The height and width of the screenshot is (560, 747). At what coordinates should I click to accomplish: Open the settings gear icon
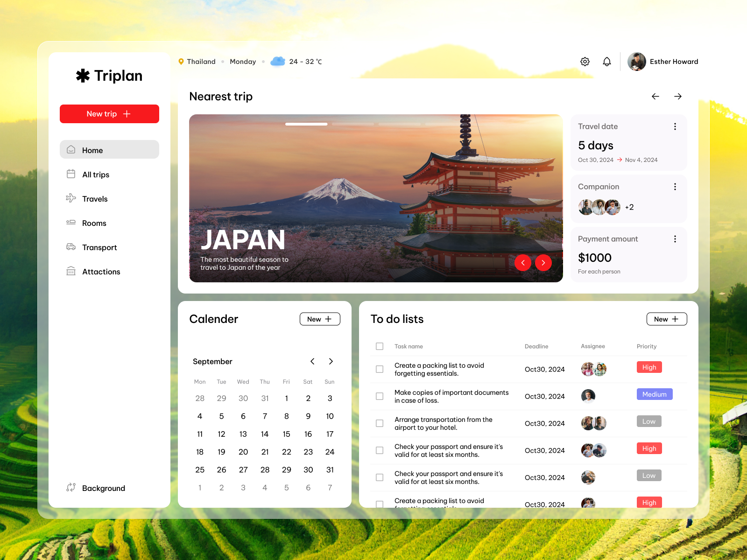(x=585, y=61)
